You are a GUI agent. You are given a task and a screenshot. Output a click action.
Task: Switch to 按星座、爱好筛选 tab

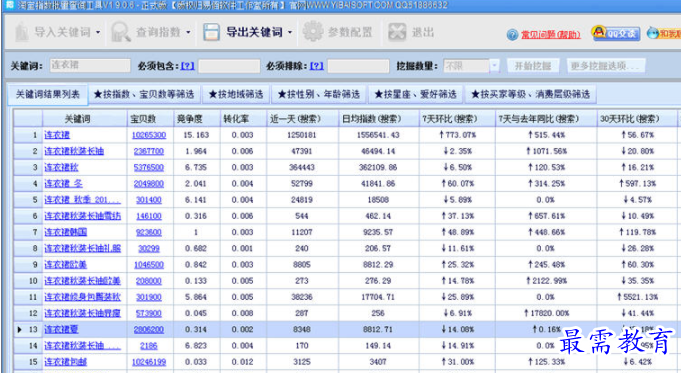pyautogui.click(x=416, y=94)
